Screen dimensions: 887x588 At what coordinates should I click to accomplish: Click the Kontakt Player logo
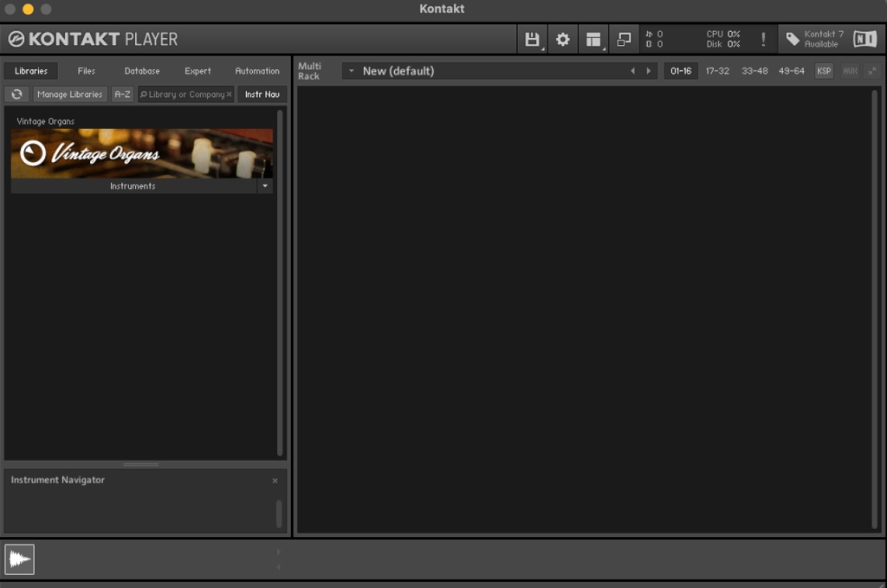tap(93, 39)
